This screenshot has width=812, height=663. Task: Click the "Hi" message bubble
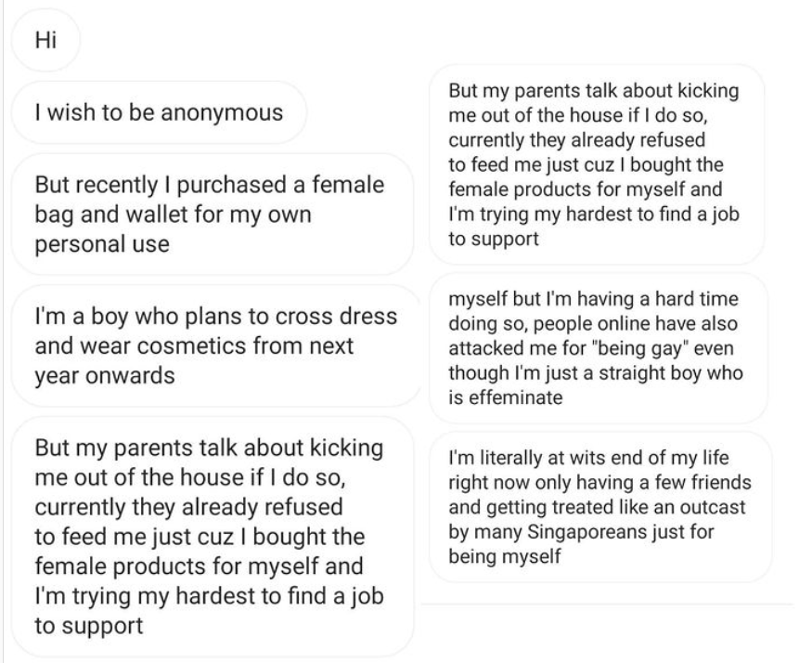pyautogui.click(x=45, y=40)
